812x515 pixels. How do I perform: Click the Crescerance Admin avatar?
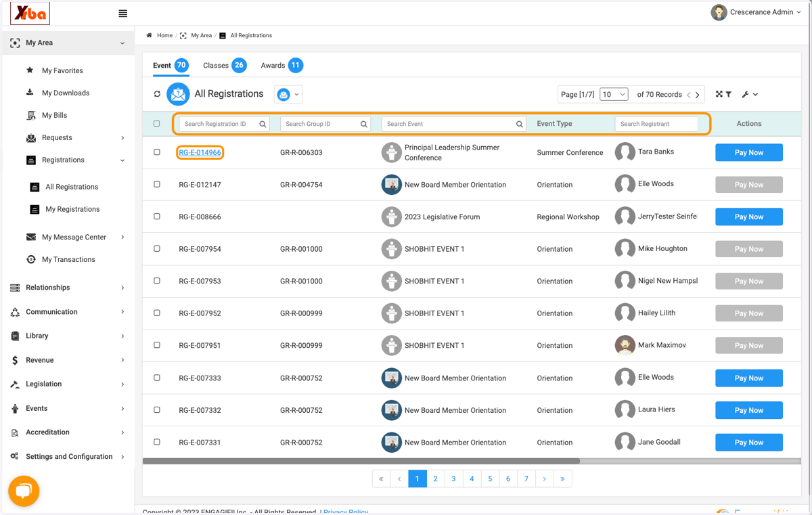point(719,12)
